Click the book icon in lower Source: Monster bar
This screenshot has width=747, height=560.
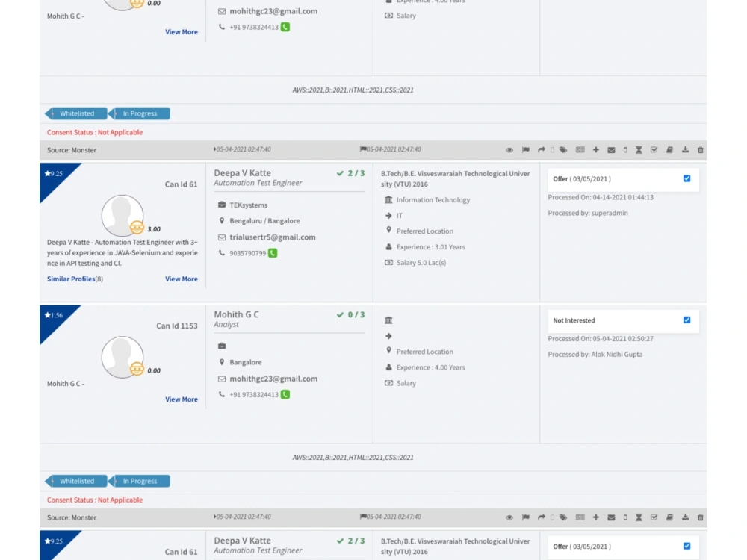[x=669, y=517]
